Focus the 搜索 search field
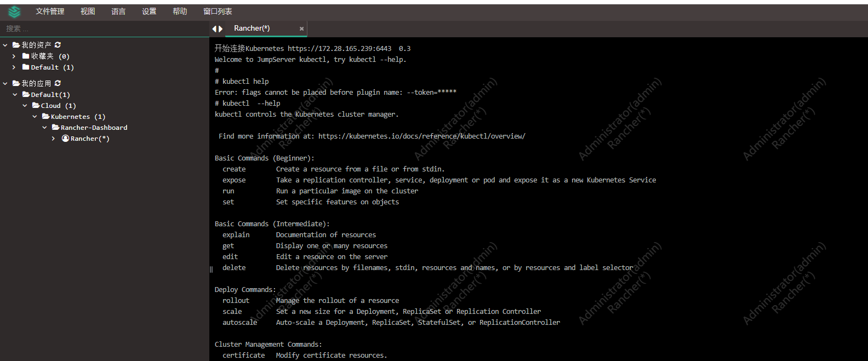This screenshot has height=361, width=868. click(104, 28)
